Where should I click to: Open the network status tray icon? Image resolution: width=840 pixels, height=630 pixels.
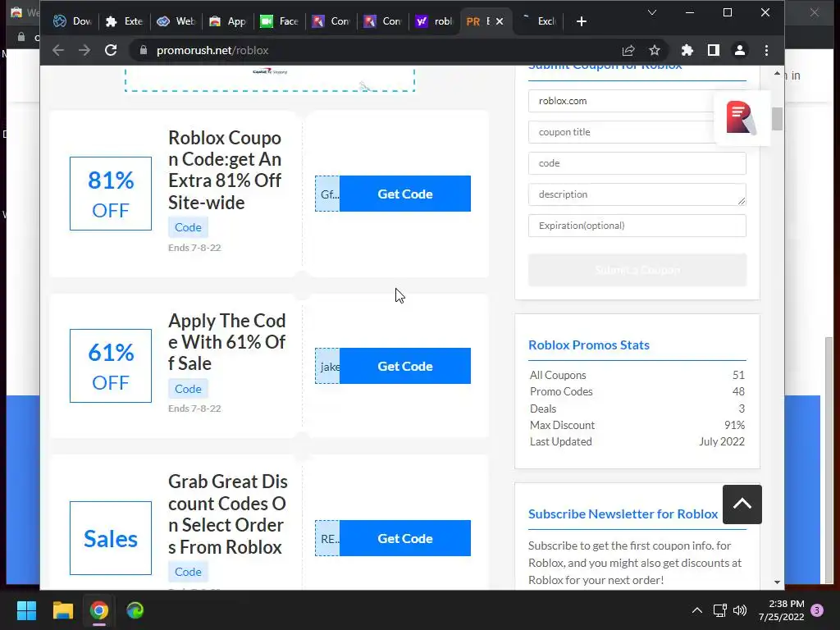pyautogui.click(x=719, y=610)
